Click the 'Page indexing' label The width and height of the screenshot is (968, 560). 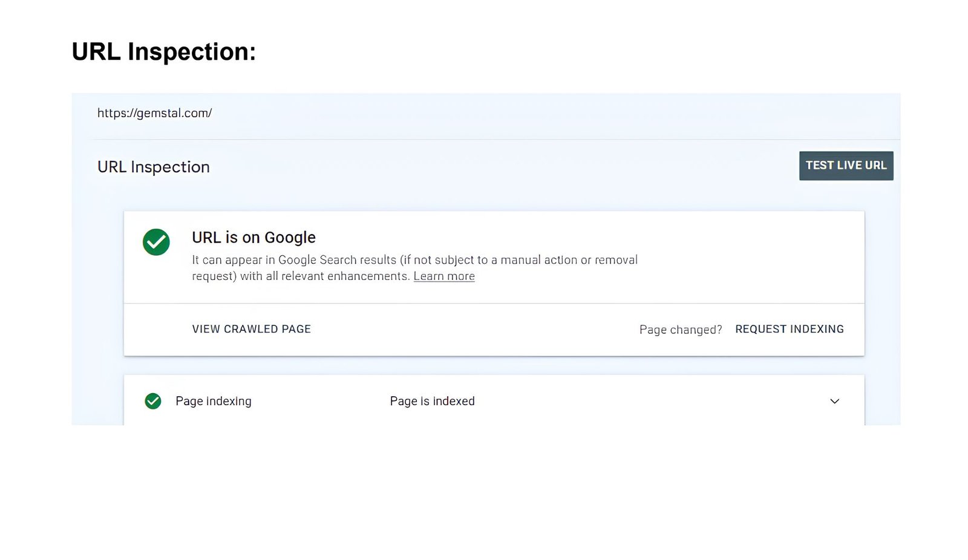[214, 401]
